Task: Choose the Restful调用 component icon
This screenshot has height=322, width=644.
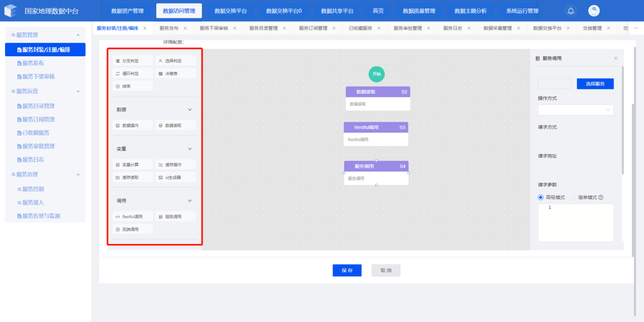Action: click(118, 217)
